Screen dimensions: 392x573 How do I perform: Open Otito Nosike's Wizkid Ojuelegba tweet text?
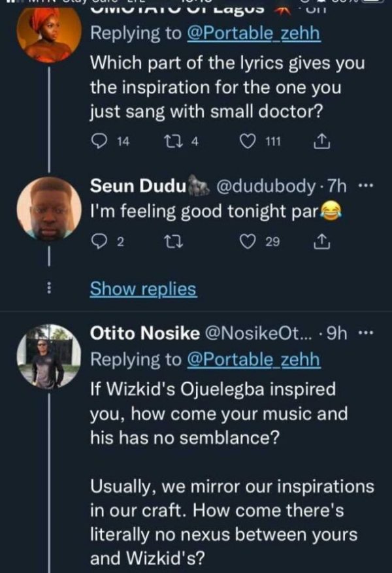click(219, 414)
